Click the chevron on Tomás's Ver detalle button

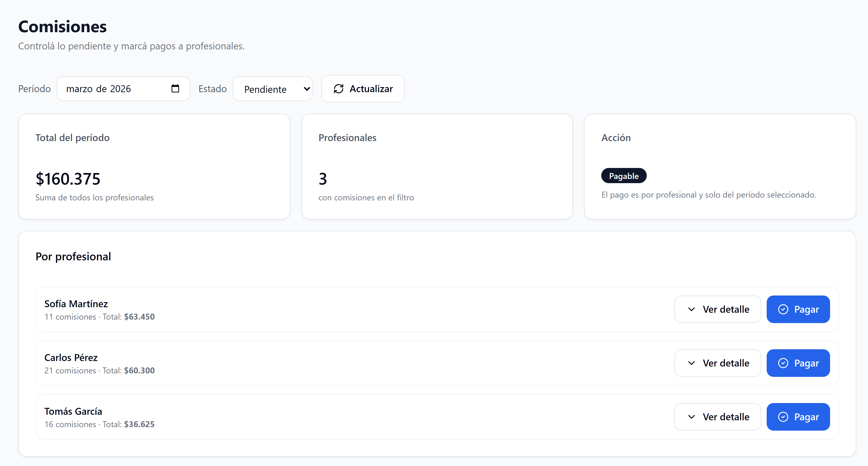pyautogui.click(x=692, y=416)
